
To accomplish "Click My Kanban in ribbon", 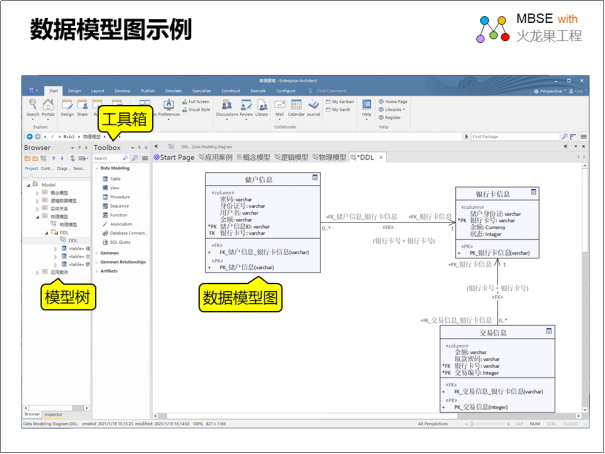I will point(338,101).
